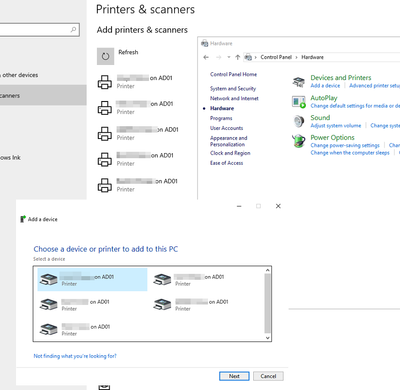Click the AutoPlay icon
Viewport: 400px width, 390px height.
point(299,101)
